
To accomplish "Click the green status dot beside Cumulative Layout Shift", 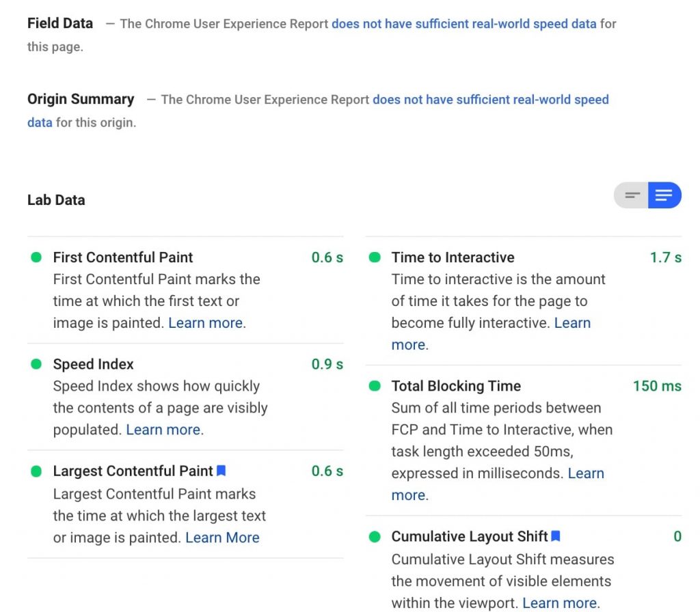I will 374,537.
